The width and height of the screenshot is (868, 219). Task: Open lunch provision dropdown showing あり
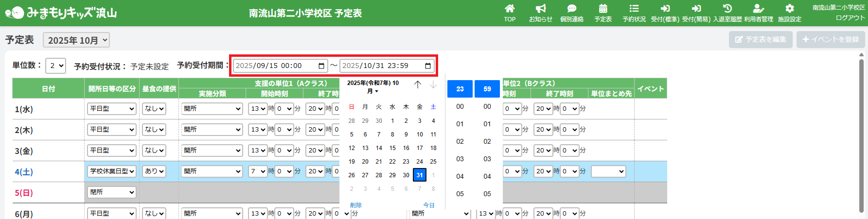click(x=154, y=171)
